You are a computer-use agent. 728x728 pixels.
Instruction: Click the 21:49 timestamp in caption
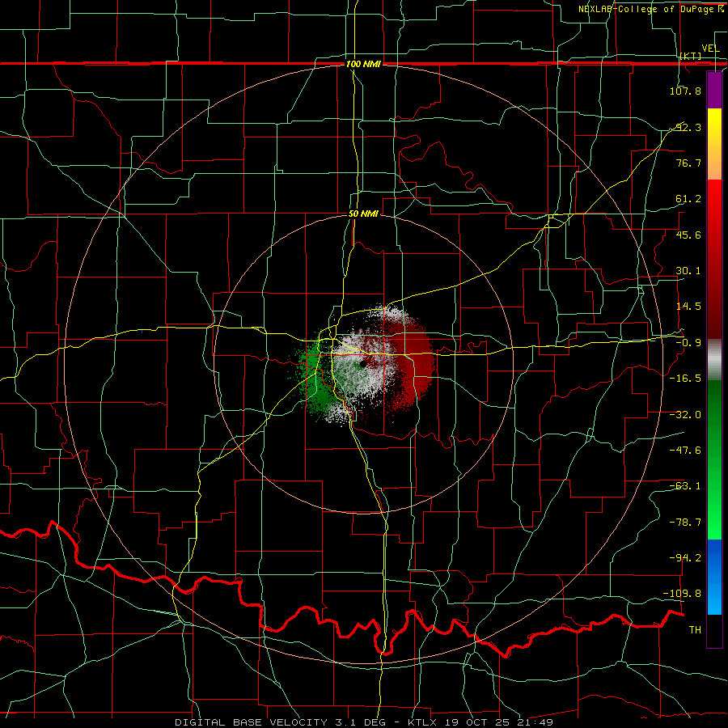point(538,722)
